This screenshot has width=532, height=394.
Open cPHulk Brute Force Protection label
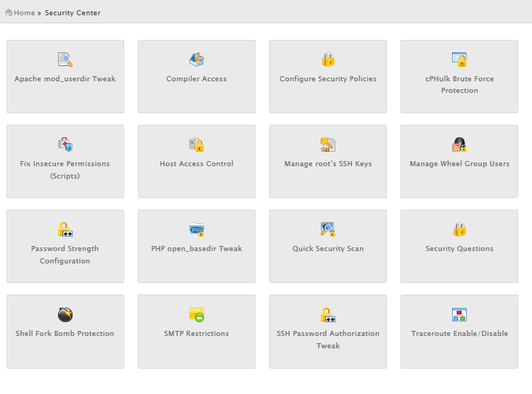click(459, 84)
